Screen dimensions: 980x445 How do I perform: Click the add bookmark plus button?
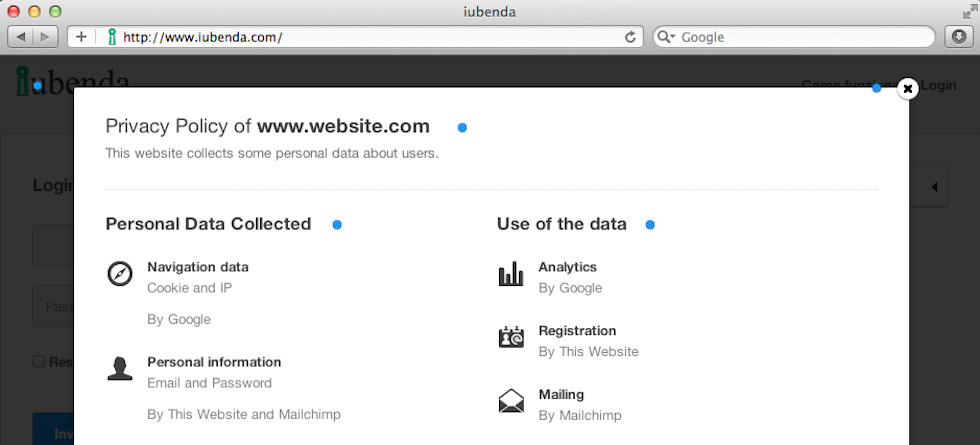tap(81, 37)
